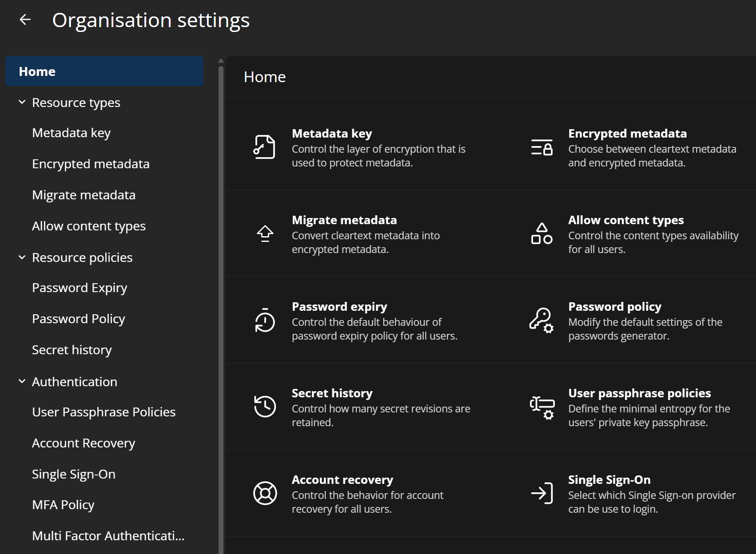The width and height of the screenshot is (756, 554).
Task: Select Home in the sidebar
Action: 37,71
